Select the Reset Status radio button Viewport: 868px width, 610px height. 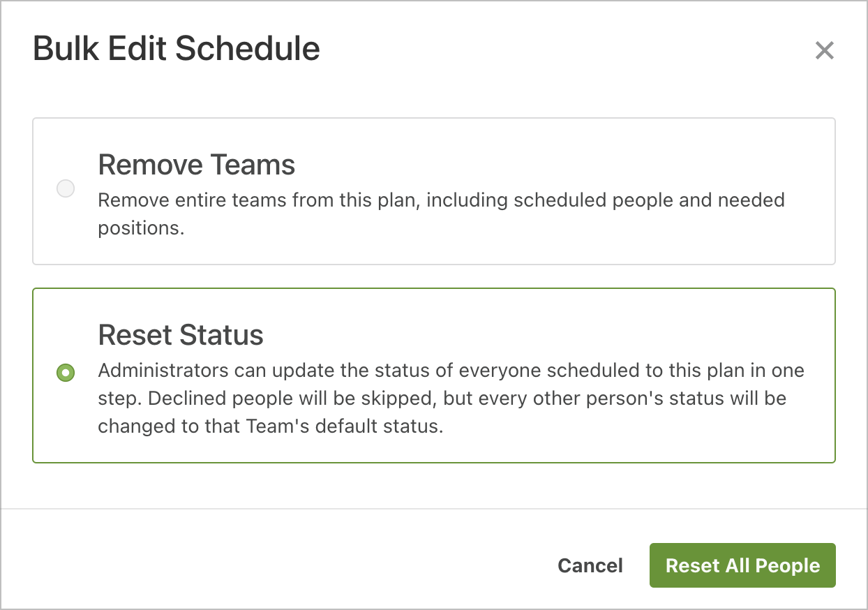click(x=66, y=373)
